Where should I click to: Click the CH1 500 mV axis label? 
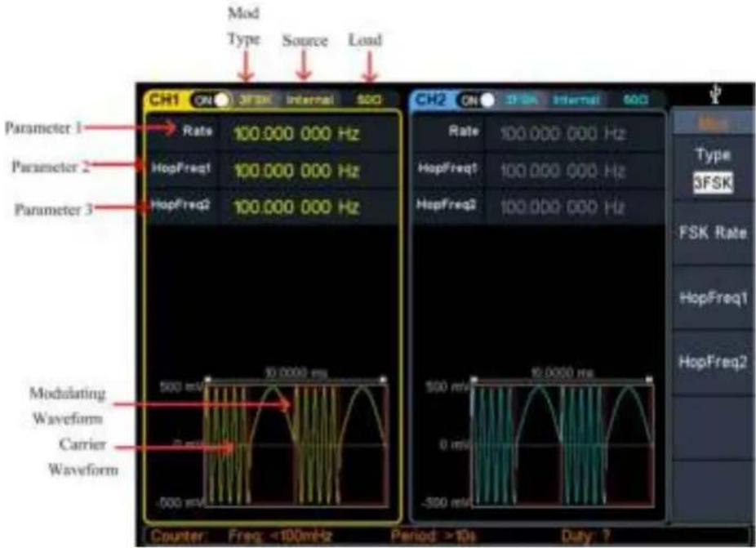coord(180,387)
